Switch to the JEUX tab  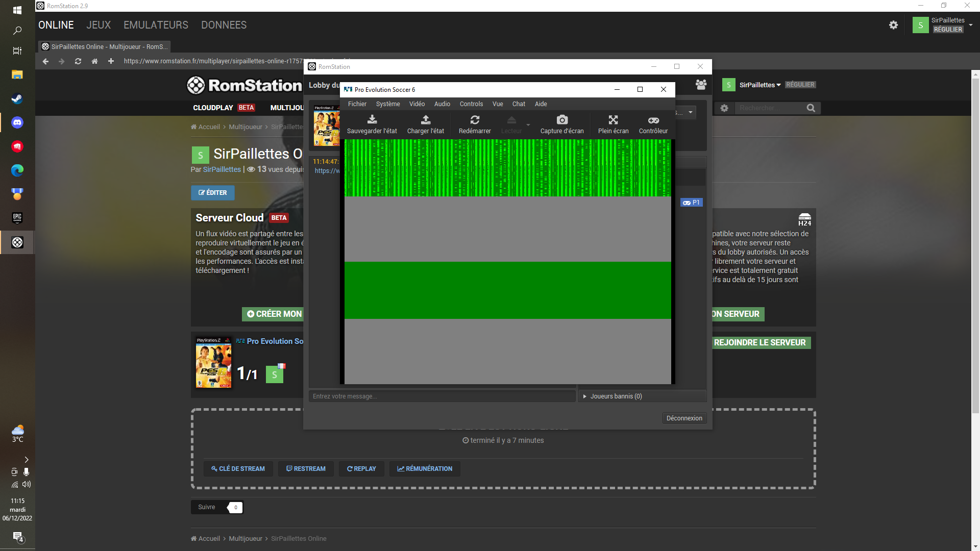(99, 25)
